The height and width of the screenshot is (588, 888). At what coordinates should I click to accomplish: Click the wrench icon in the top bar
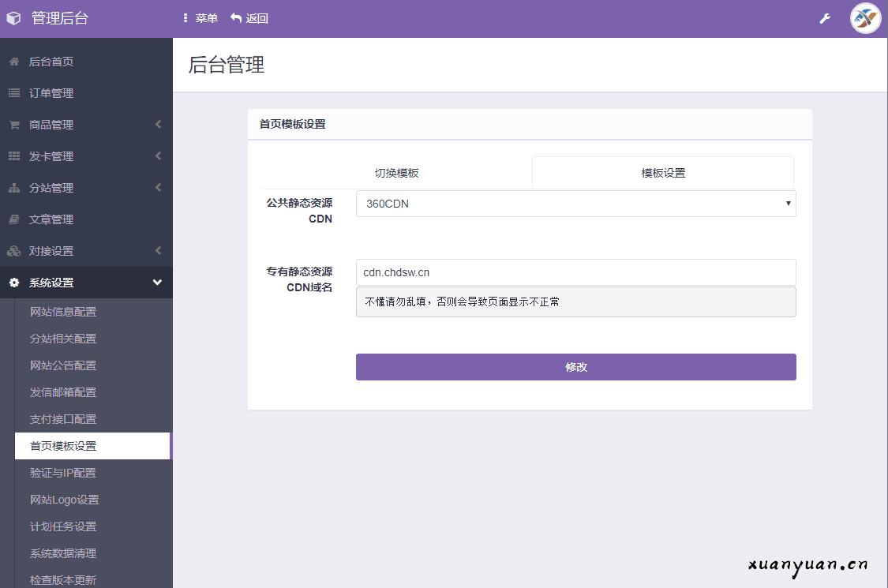tap(825, 17)
